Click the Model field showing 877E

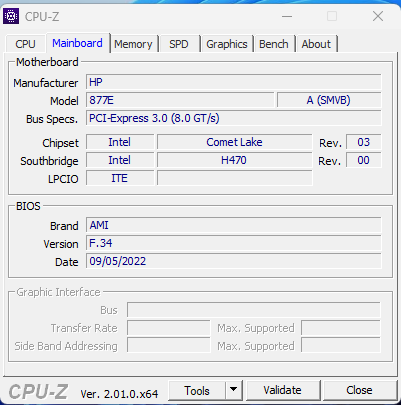(x=180, y=100)
